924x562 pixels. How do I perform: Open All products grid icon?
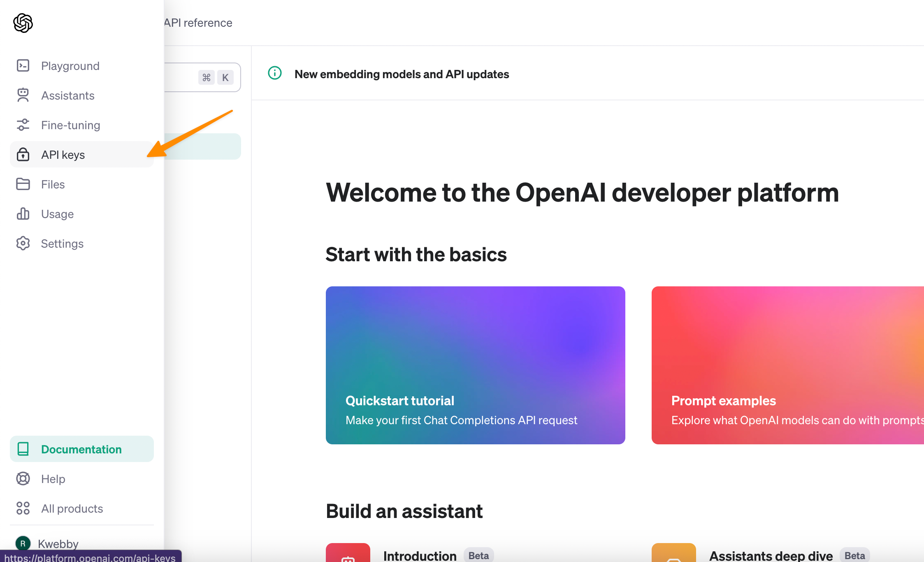pos(23,509)
